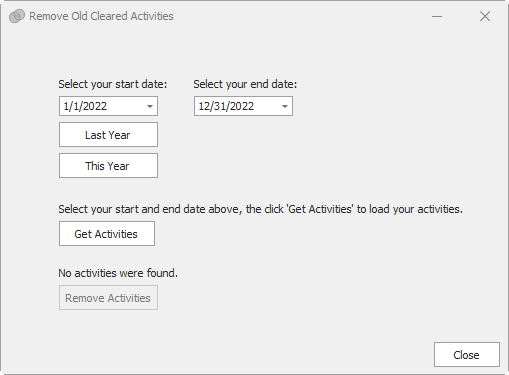
Task: Load activities with the Get Activities button
Action: [x=107, y=234]
